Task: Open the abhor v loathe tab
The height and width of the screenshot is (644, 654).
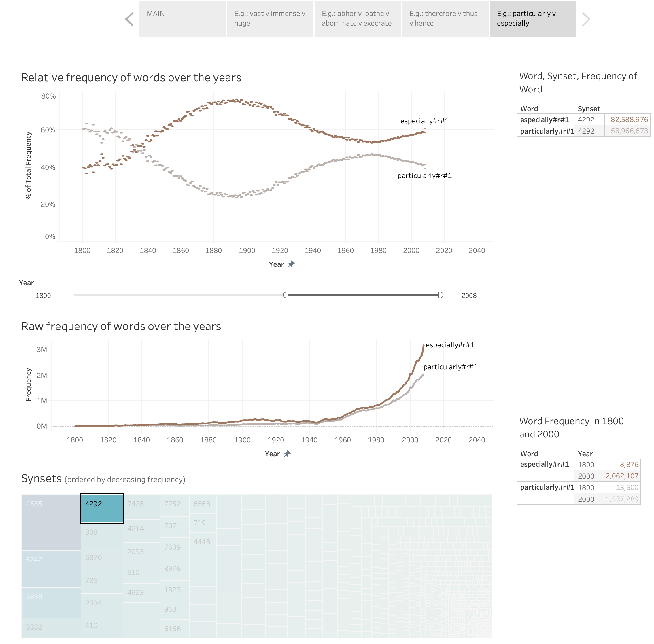Action: click(x=358, y=19)
